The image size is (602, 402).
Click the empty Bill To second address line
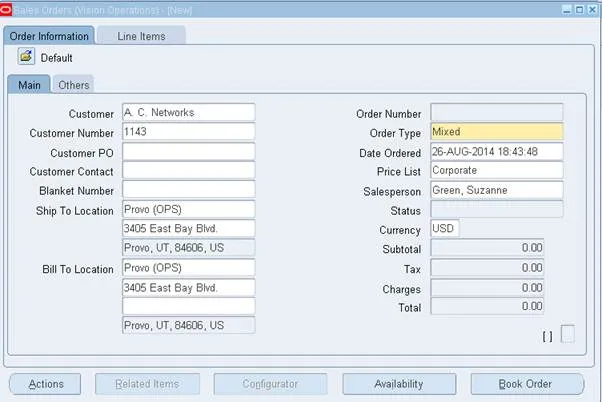click(189, 306)
